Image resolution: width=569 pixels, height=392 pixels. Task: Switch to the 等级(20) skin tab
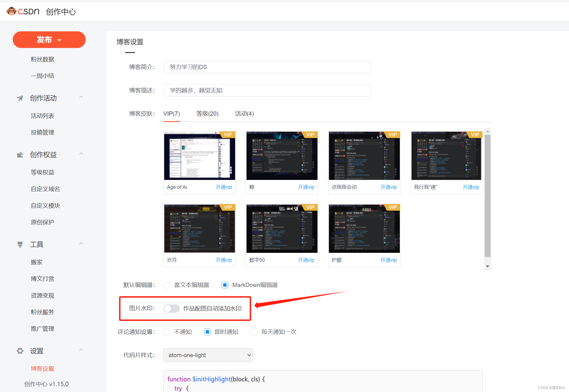pos(207,114)
